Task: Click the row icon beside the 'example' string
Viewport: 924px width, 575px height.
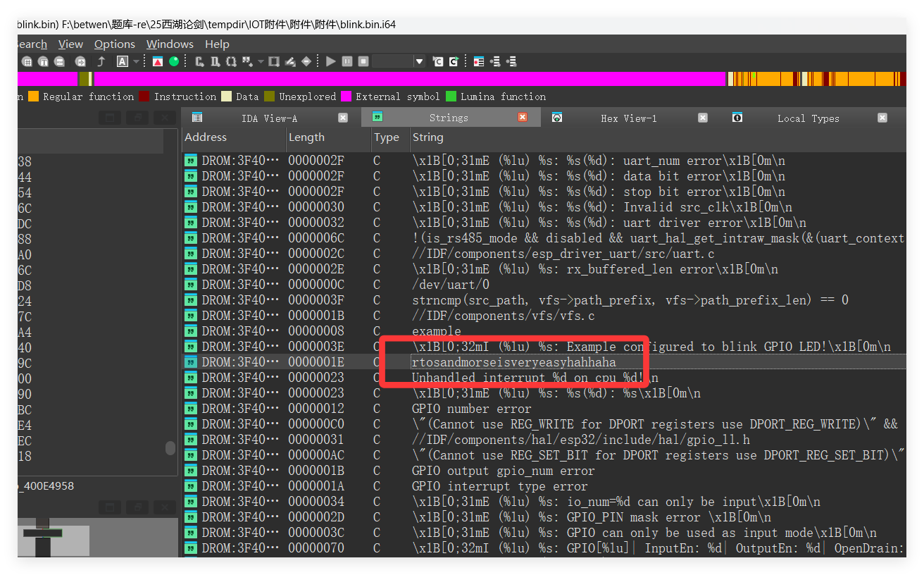Action: coord(191,331)
